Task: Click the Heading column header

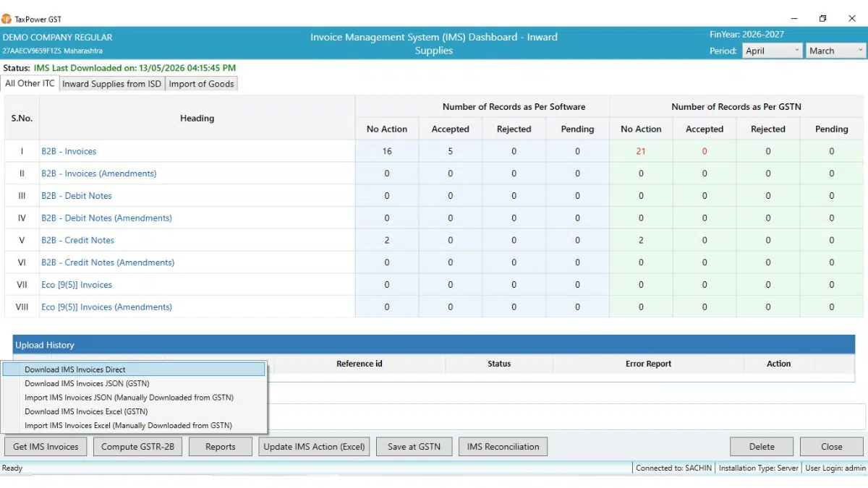Action: pyautogui.click(x=197, y=118)
